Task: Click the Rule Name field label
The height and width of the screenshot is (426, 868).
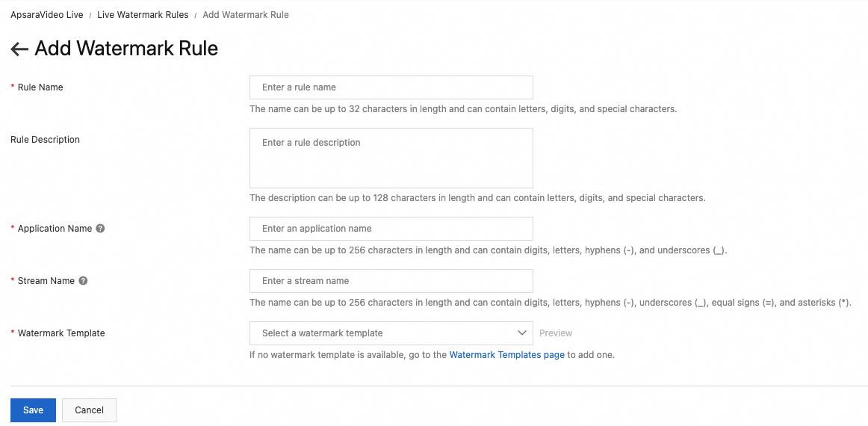Action: 40,87
